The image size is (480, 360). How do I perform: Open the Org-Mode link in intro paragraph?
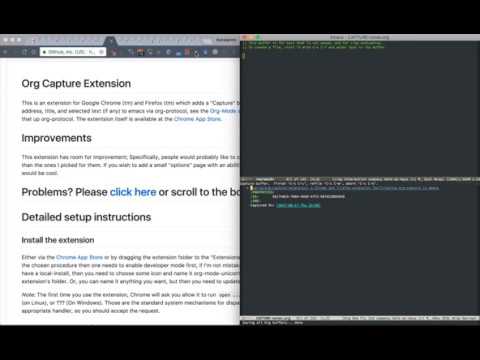(x=224, y=111)
